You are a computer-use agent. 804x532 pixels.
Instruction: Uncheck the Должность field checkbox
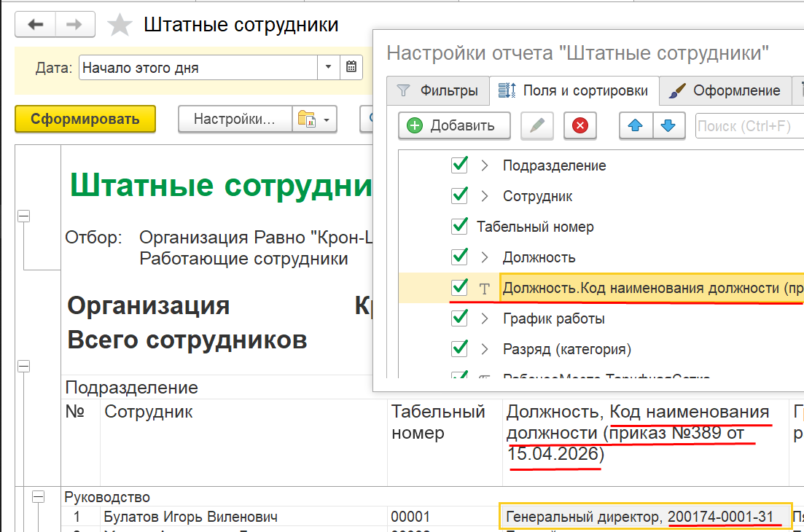pyautogui.click(x=459, y=257)
